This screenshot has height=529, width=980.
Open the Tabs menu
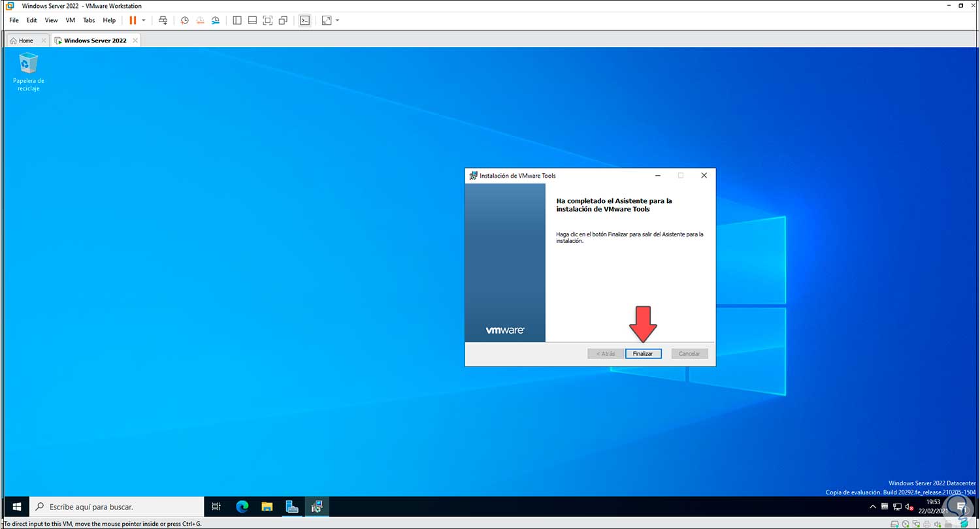[x=89, y=20]
